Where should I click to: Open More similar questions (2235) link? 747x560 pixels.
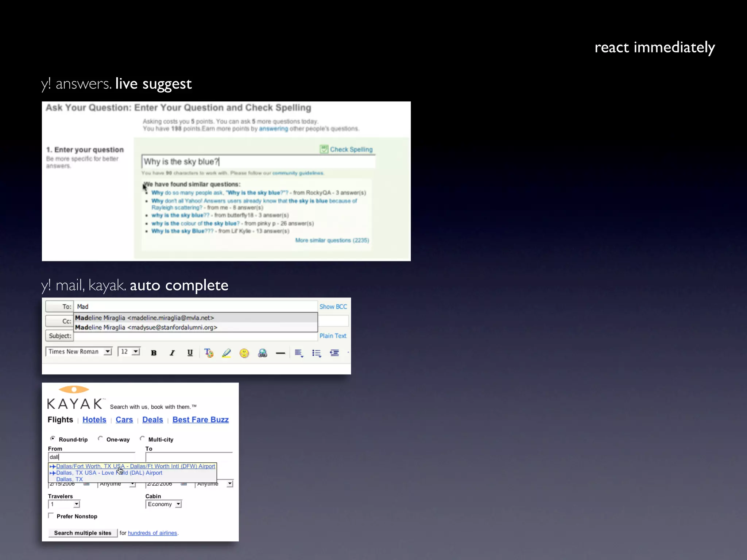click(x=332, y=240)
